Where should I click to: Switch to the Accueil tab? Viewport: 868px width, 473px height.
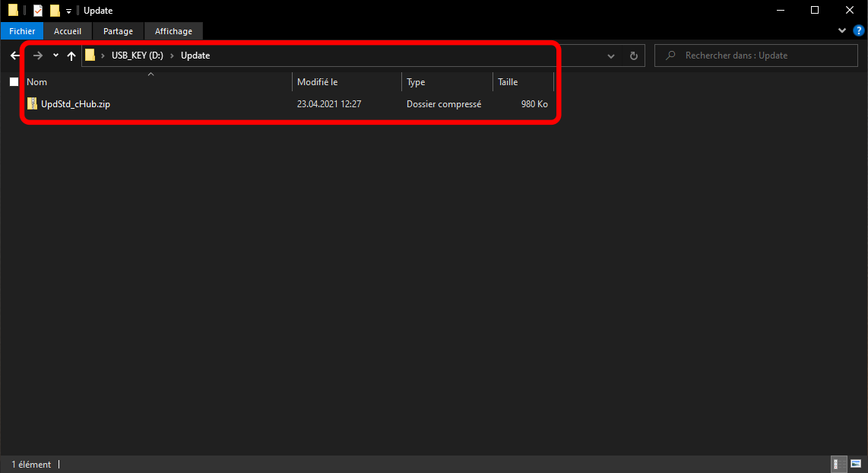[x=68, y=31]
